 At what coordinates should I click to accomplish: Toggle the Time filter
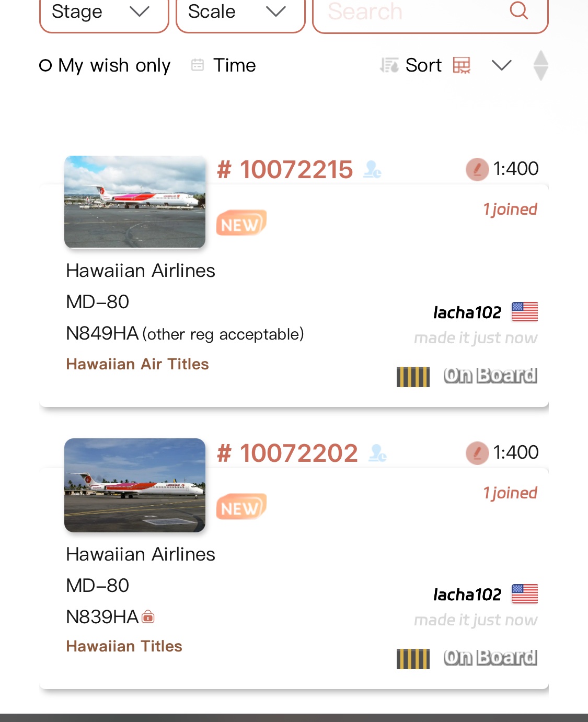point(234,65)
